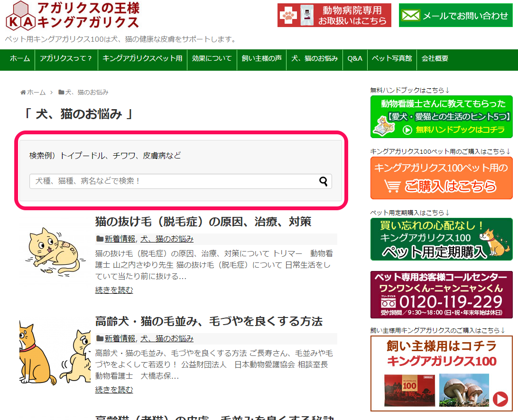
Task: Click the paw cross icon on 動物病院専用 banner
Action: coord(288,16)
